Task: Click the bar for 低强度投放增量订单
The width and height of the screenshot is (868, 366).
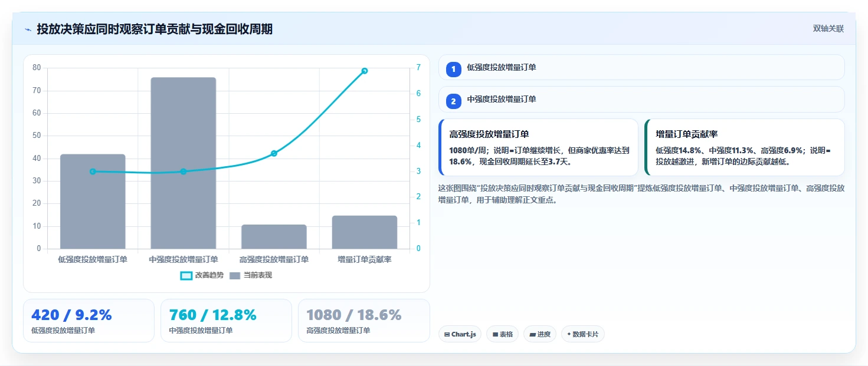Action: click(93, 202)
